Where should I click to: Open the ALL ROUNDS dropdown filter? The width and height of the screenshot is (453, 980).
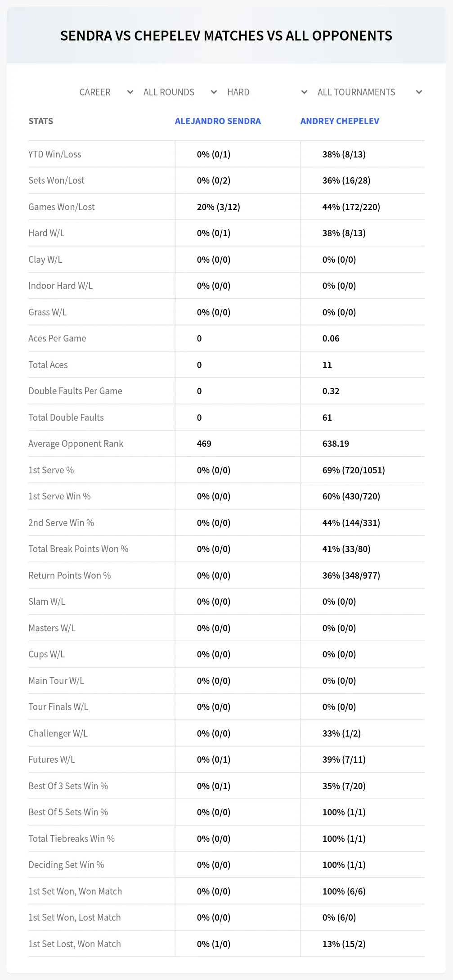tap(179, 92)
